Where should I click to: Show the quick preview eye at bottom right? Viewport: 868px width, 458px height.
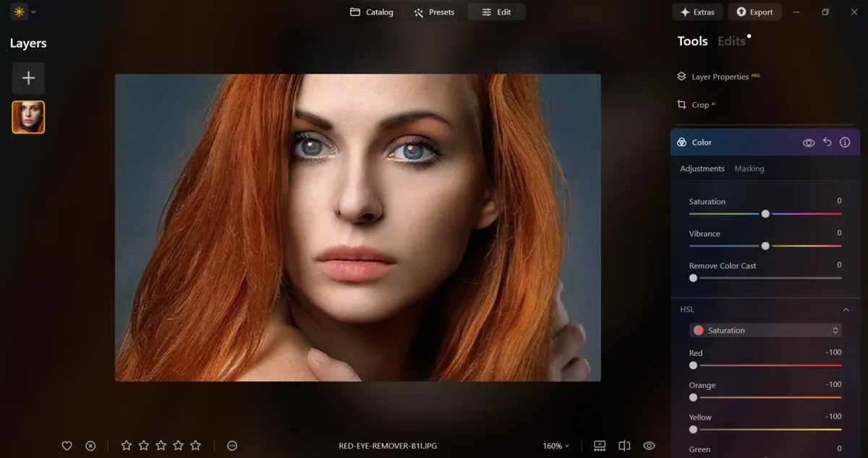point(649,446)
